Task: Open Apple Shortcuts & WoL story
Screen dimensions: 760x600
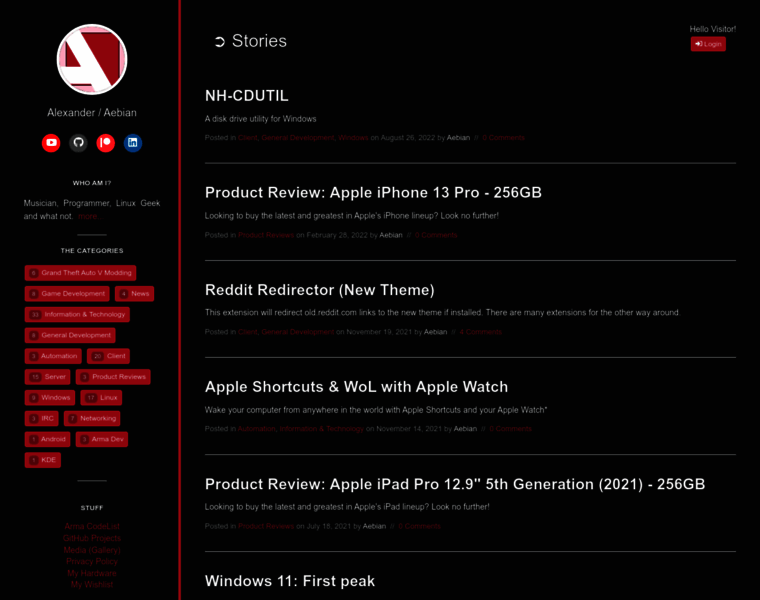Action: 356,387
